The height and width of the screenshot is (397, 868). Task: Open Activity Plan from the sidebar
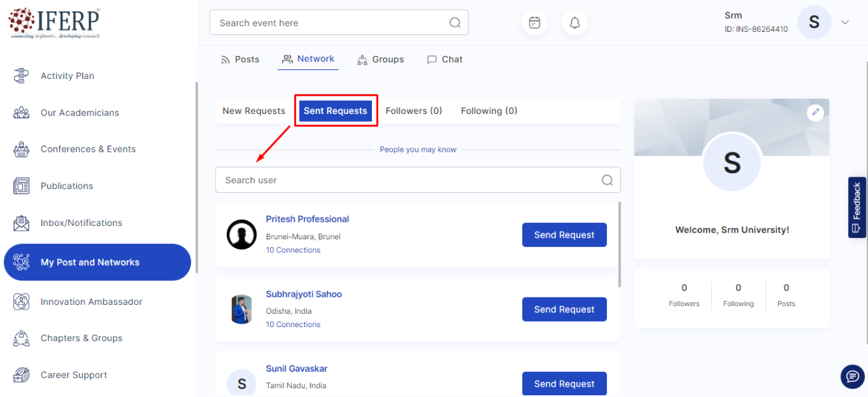pyautogui.click(x=67, y=76)
